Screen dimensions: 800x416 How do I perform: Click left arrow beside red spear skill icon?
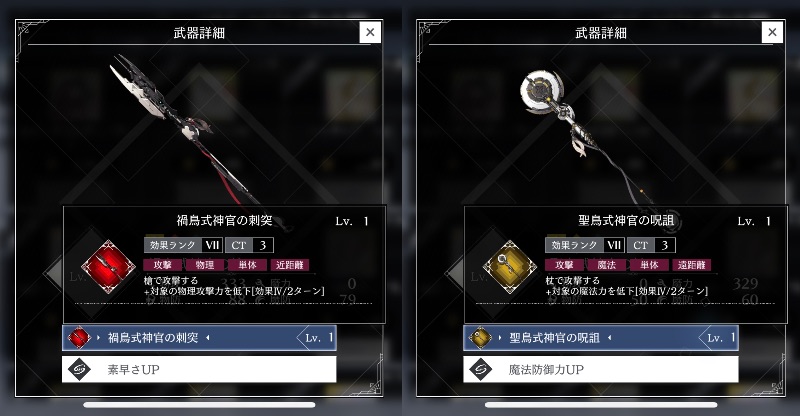[x=53, y=272]
